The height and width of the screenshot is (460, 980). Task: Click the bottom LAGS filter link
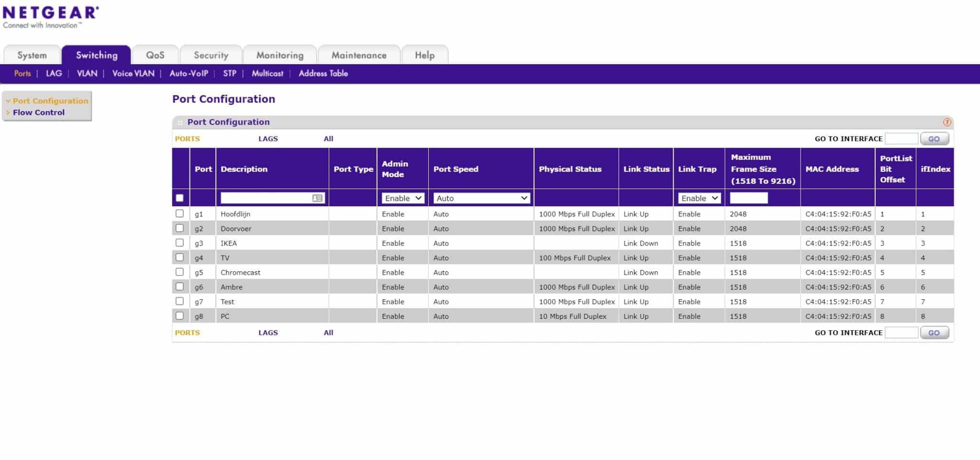coord(268,333)
